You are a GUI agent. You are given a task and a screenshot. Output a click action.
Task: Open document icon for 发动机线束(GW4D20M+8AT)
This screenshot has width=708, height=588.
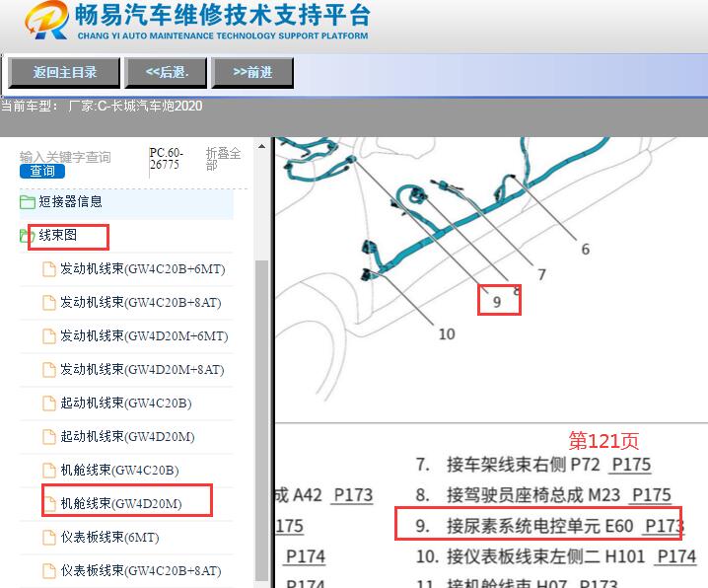tap(48, 369)
